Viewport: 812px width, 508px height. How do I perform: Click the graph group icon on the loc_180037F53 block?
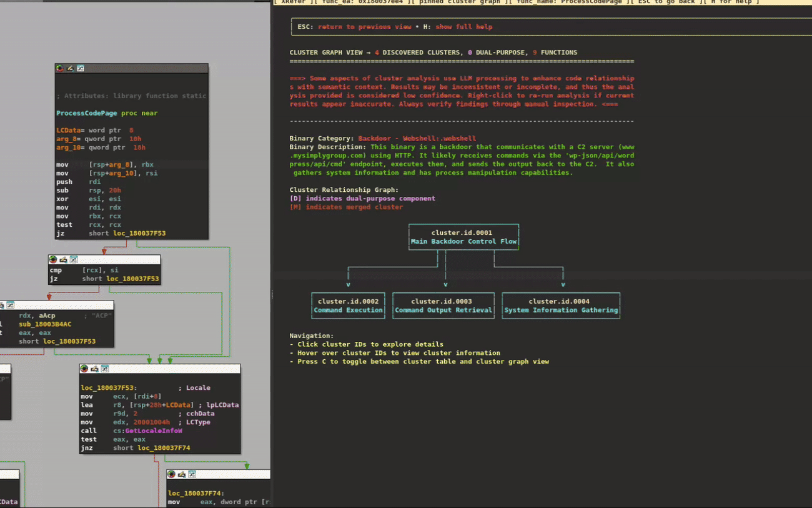pos(105,369)
